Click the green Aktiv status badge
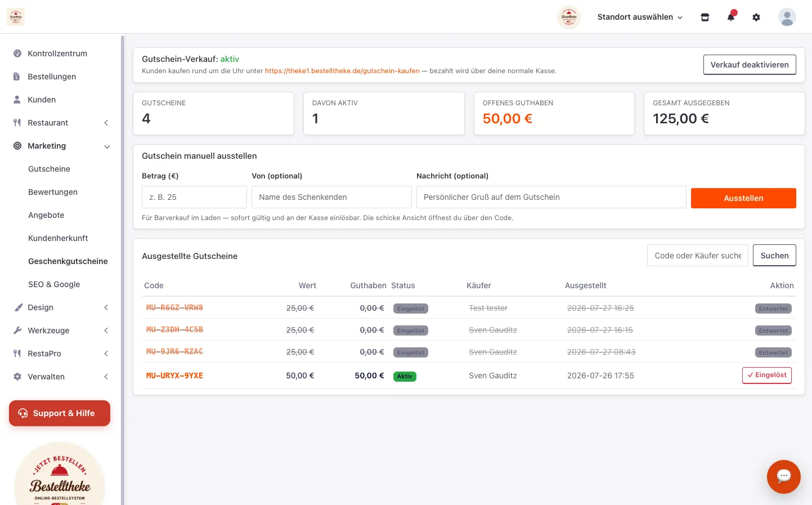Image resolution: width=812 pixels, height=505 pixels. tap(405, 376)
